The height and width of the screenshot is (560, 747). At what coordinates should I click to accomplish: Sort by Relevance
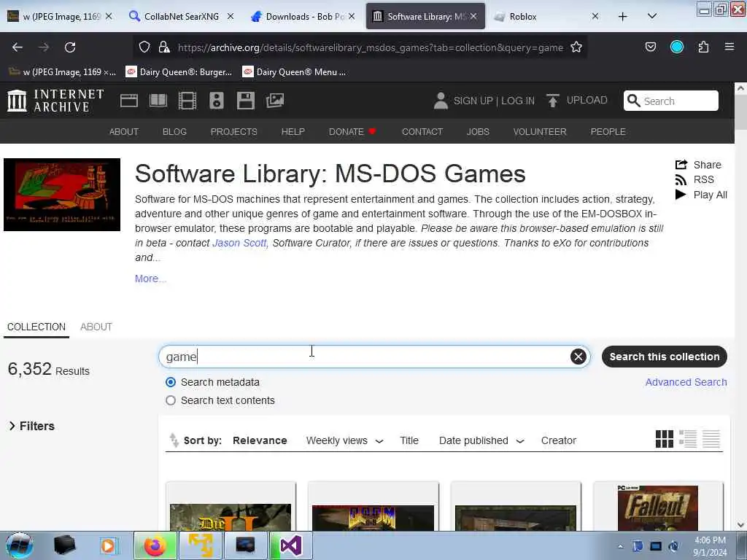coord(260,440)
